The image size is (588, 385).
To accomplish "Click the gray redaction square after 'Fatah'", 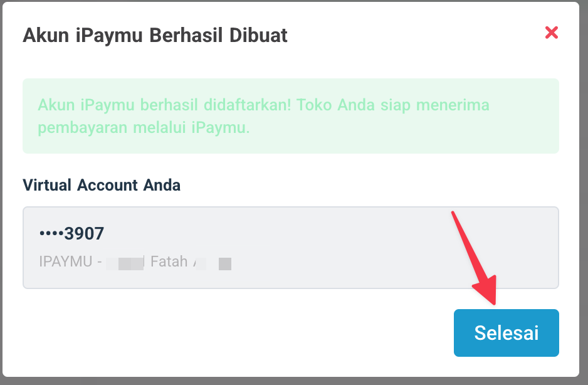I will (225, 264).
